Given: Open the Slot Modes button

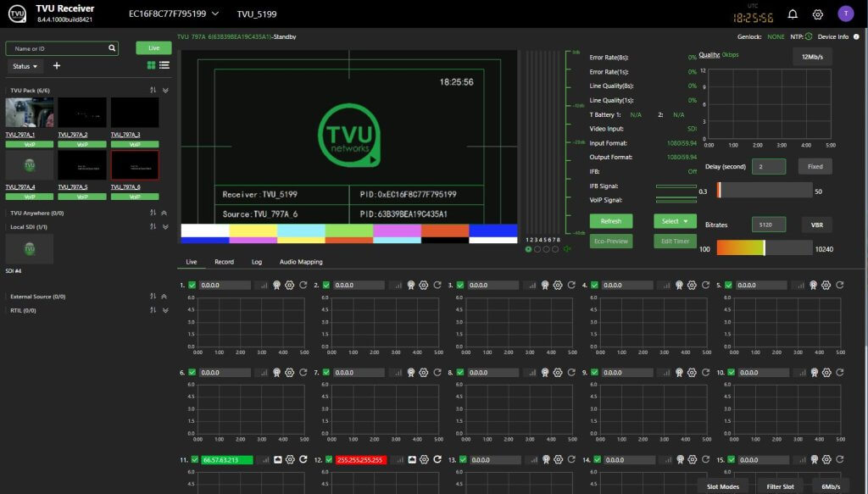Looking at the screenshot, I should 723,486.
